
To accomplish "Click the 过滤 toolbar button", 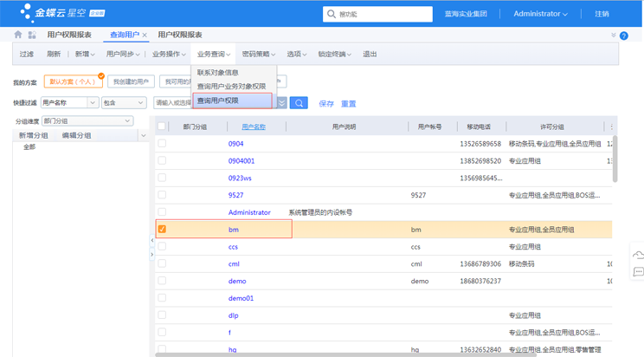I will click(26, 54).
